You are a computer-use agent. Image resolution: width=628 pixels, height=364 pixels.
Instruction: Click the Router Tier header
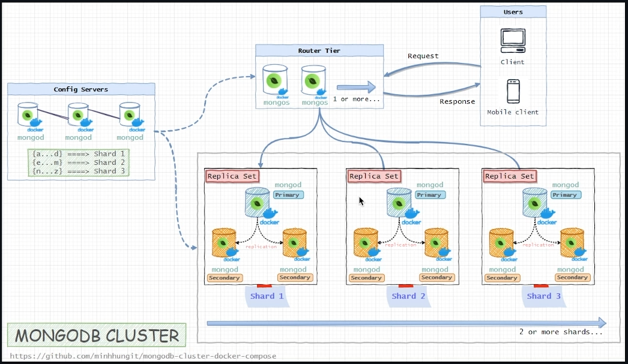(x=319, y=50)
